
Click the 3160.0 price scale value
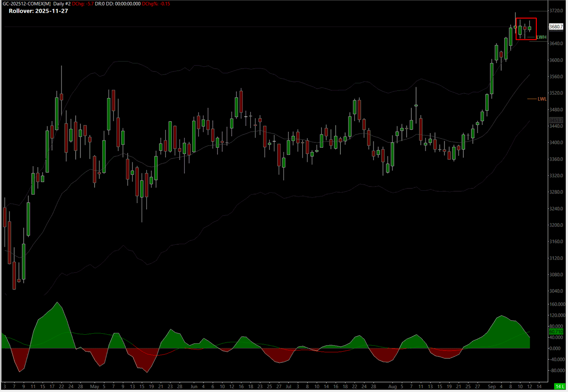click(556, 242)
